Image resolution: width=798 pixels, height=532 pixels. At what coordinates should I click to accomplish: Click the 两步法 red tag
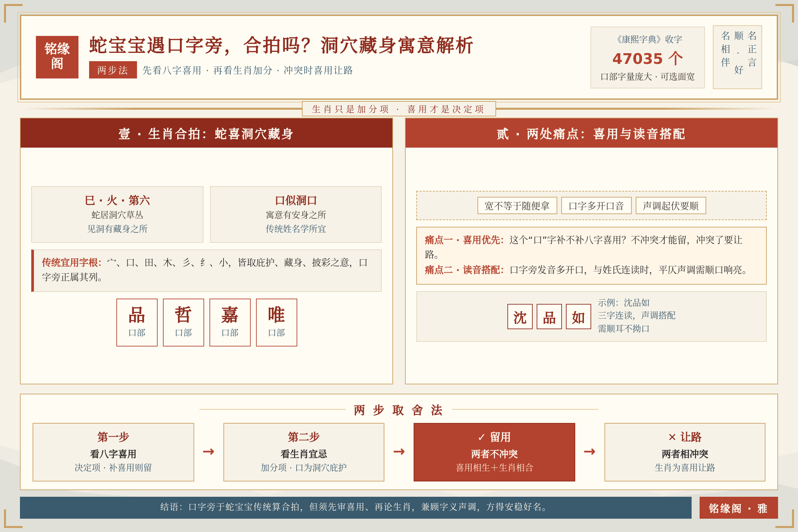(113, 70)
